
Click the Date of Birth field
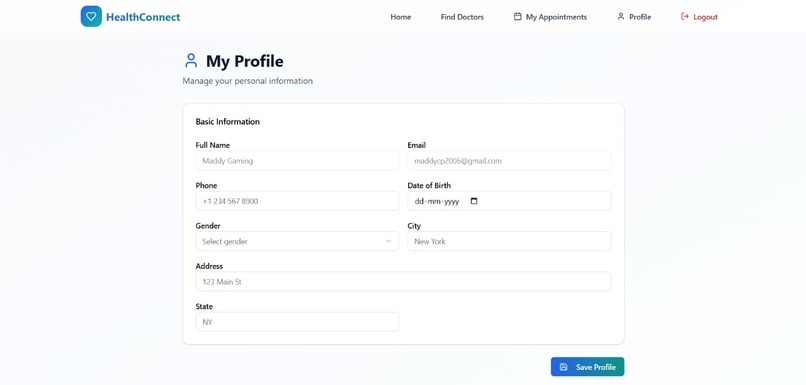point(509,201)
